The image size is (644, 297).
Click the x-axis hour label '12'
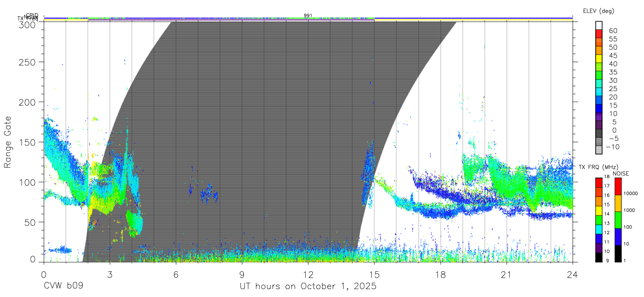[x=308, y=274]
